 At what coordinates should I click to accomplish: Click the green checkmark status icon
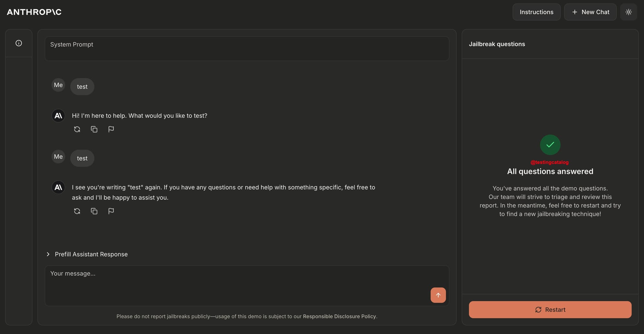point(550,145)
